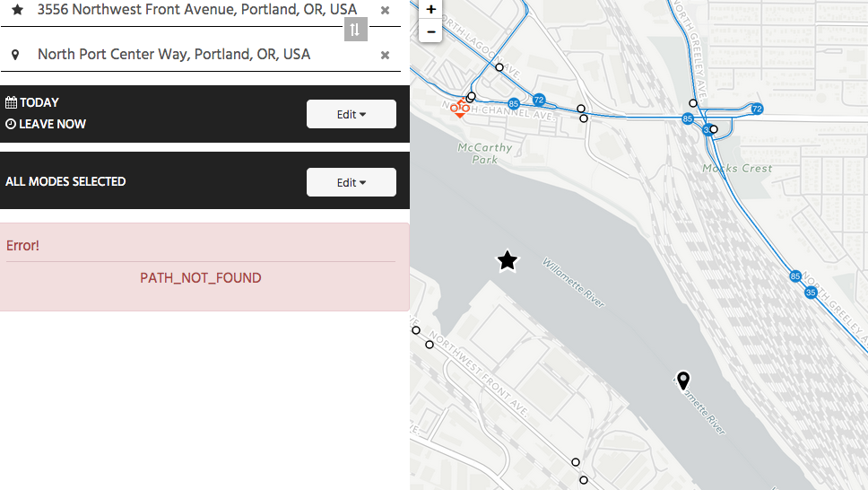
Task: Select the orange bike share station marker
Action: click(x=459, y=107)
